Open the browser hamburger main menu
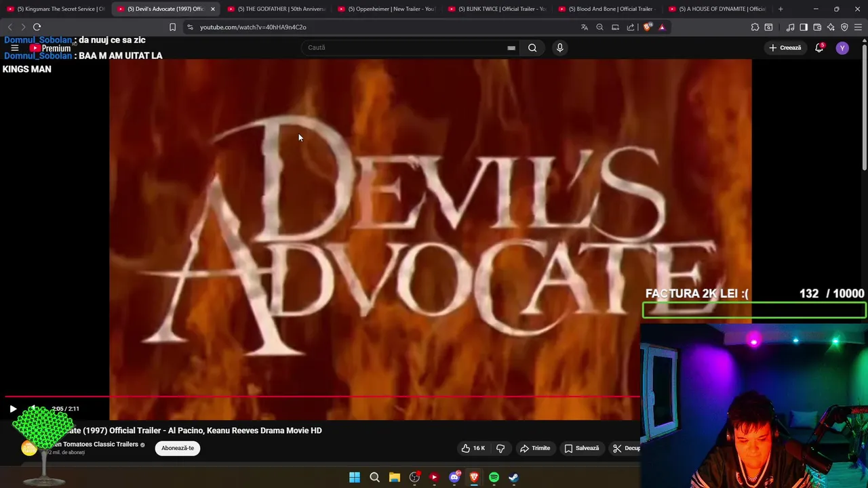Screen dimensions: 868x488 pyautogui.click(x=858, y=27)
